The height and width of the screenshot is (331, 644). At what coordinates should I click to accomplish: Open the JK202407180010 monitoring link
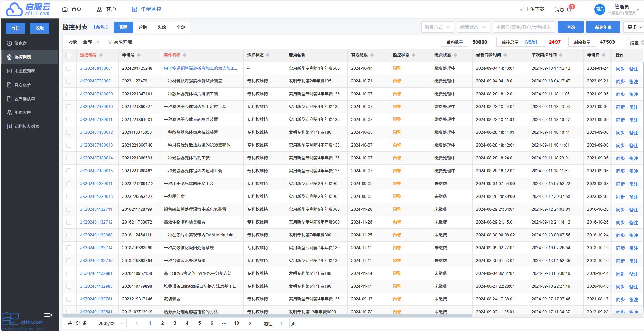[96, 107]
